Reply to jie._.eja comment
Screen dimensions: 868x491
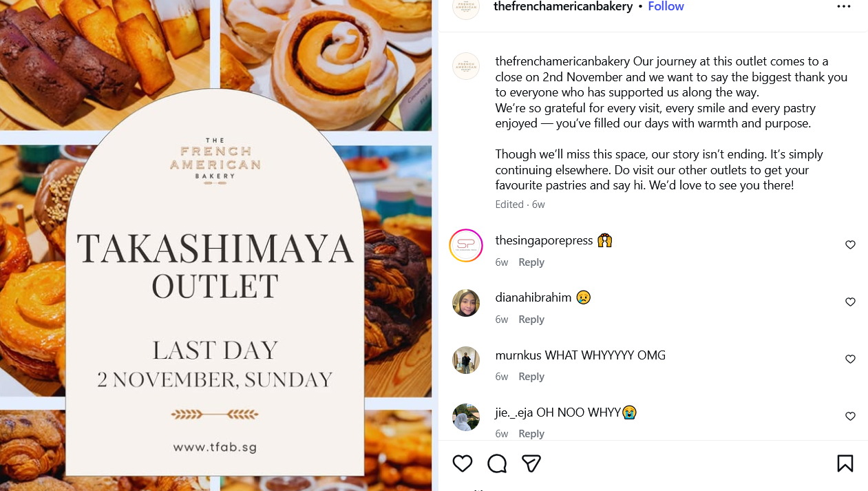pyautogui.click(x=531, y=434)
